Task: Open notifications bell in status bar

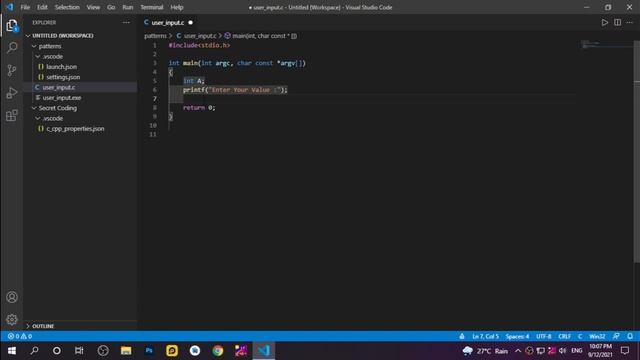Action: [630, 336]
